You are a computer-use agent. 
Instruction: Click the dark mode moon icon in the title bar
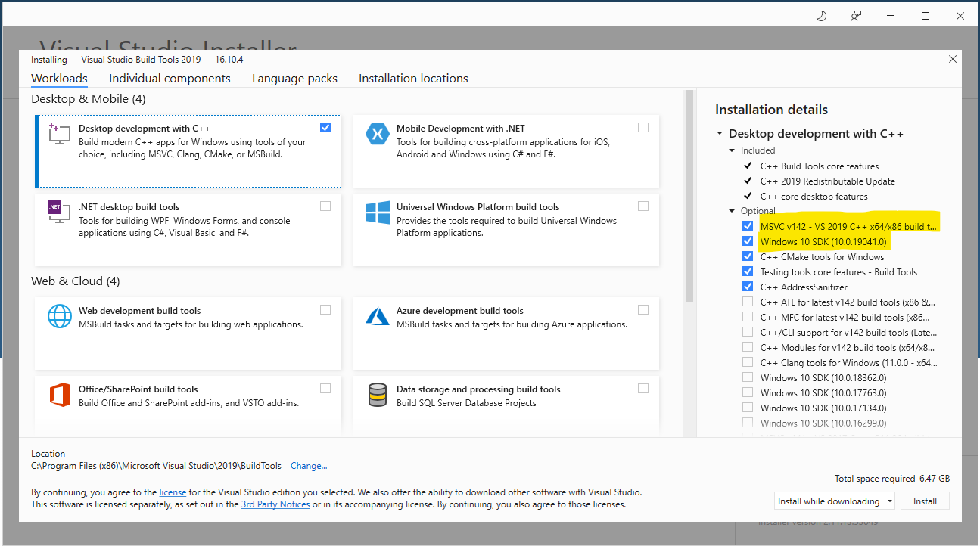pos(821,16)
